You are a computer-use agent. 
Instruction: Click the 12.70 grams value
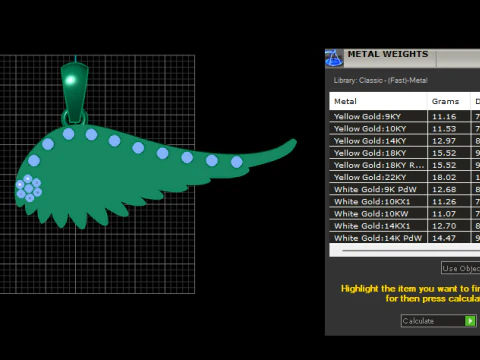coord(444,226)
